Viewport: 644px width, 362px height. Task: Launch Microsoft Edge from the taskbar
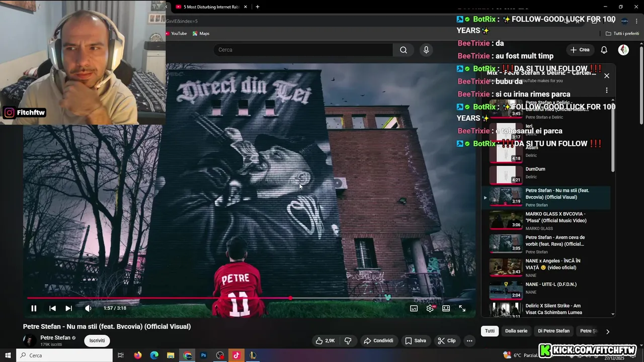(x=154, y=355)
